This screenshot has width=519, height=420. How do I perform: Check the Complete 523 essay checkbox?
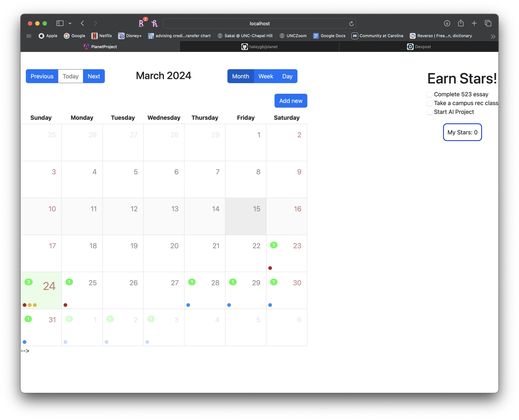pyautogui.click(x=429, y=95)
